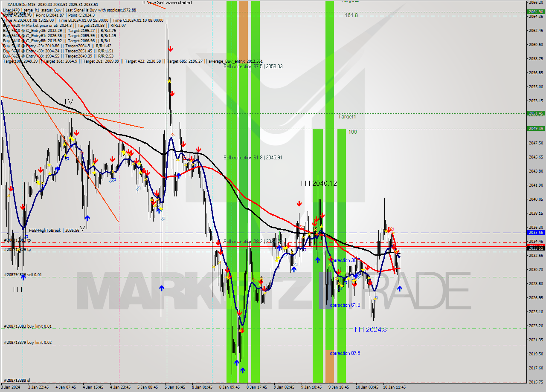The image size is (546, 392).
Task: Click the blue 'correction 87.5' label
Action: coord(345,353)
